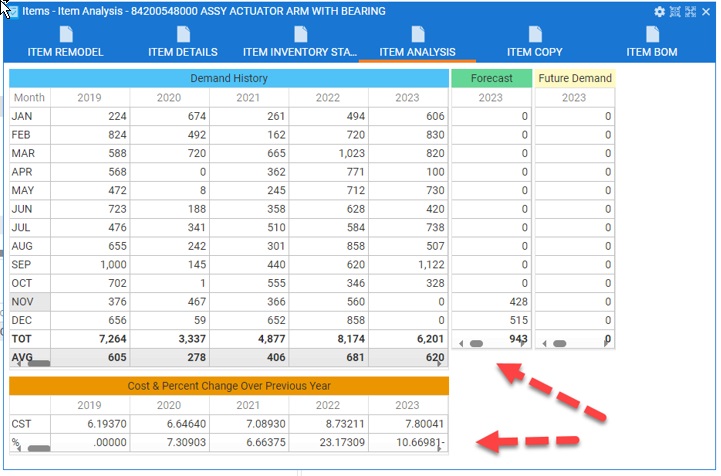Click the Item Copy document icon
Viewport: 721px width, 476px height.
click(534, 34)
